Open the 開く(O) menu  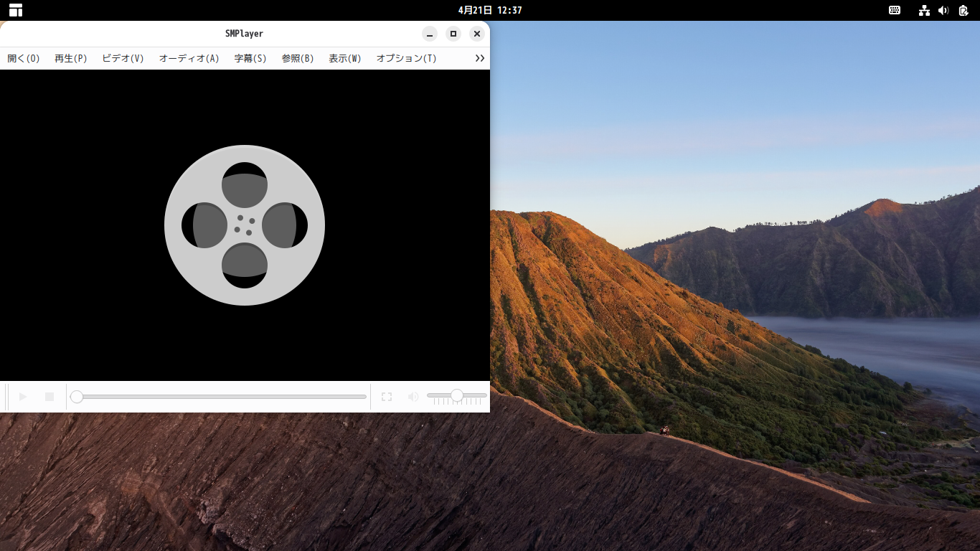point(22,58)
